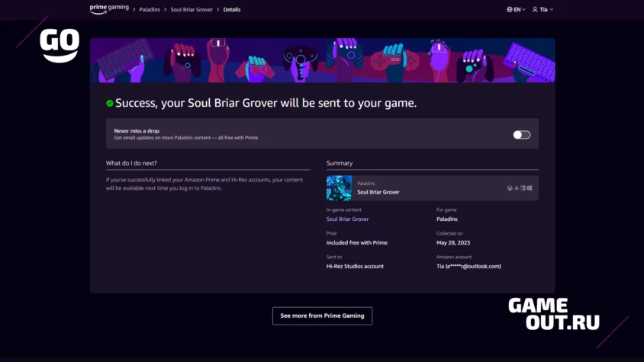644x362 pixels.
Task: Click the banner illustration of controllers
Action: [x=323, y=60]
